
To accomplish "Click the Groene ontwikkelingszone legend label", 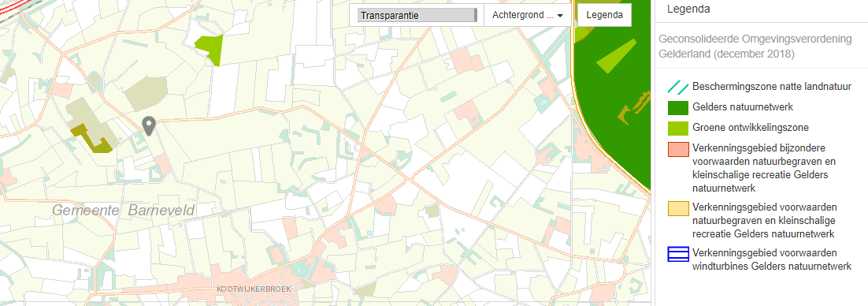I will pyautogui.click(x=750, y=128).
